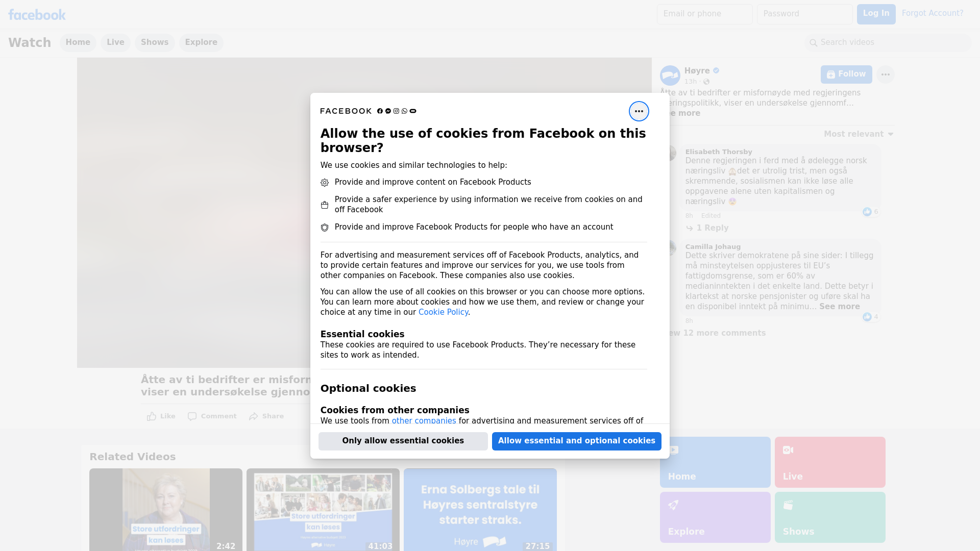
Task: Open the 41:03 related video thumbnail
Action: pos(323,510)
